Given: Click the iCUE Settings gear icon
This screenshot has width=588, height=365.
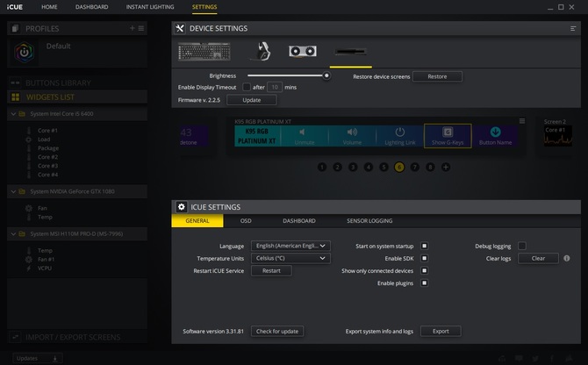Looking at the screenshot, I should point(181,207).
